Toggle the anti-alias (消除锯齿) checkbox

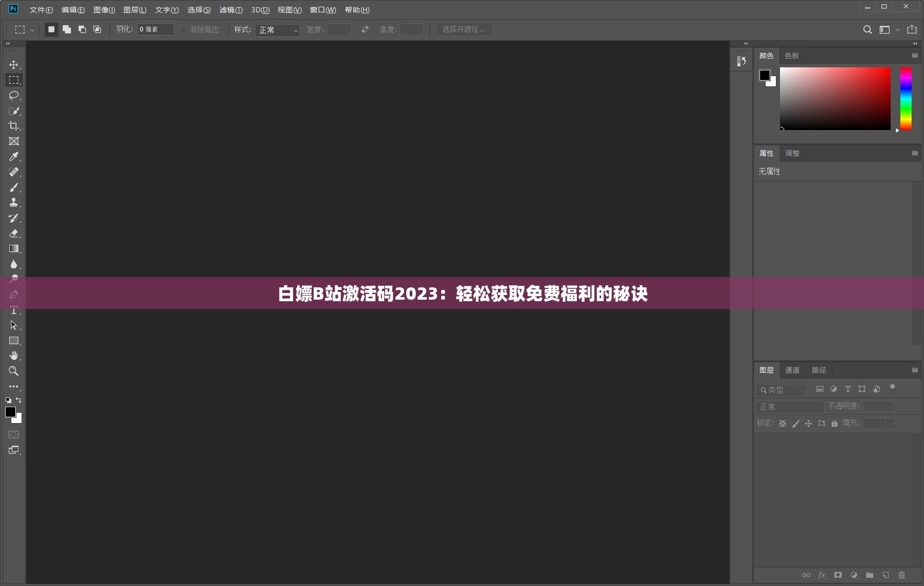click(x=183, y=30)
